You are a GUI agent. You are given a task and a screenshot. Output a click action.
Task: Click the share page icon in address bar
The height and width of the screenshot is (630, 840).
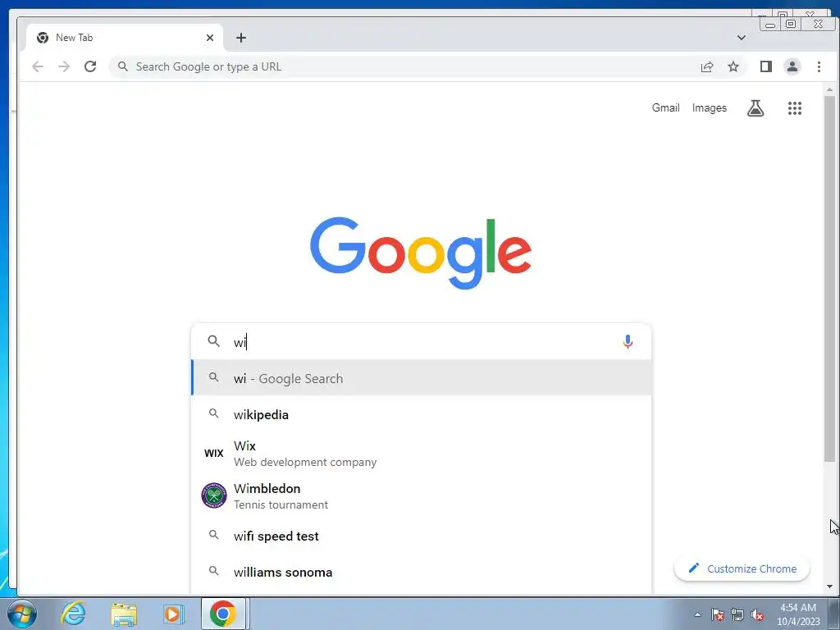point(706,66)
